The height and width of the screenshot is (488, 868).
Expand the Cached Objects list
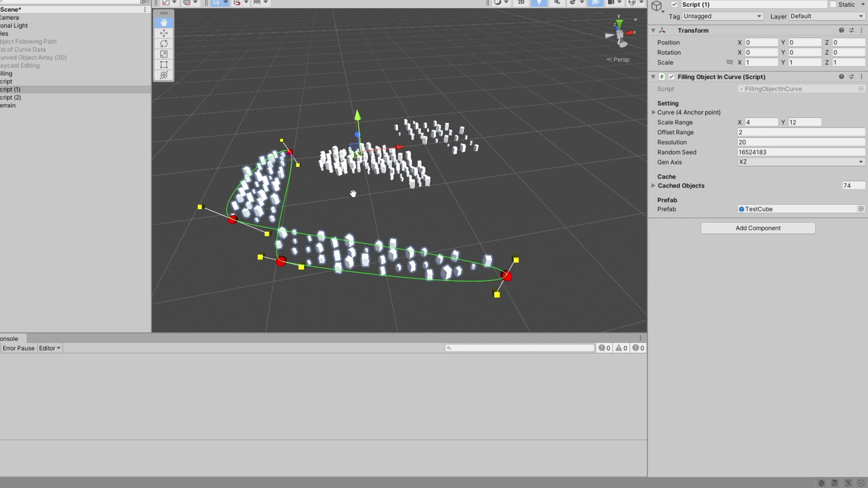click(x=654, y=186)
